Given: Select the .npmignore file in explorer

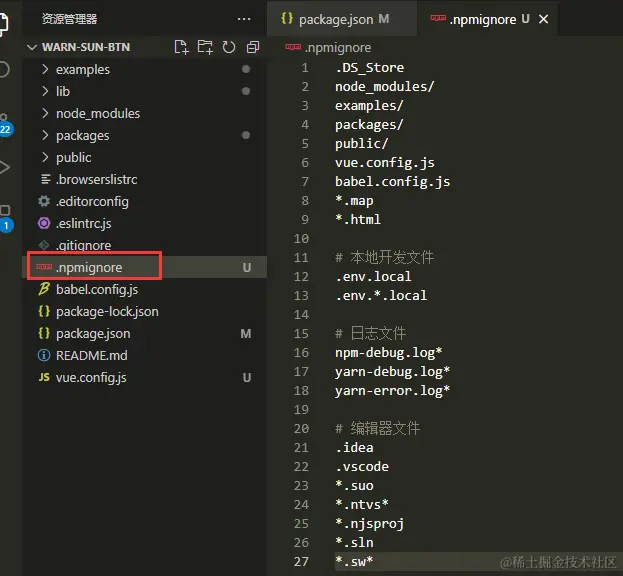Looking at the screenshot, I should pyautogui.click(x=145, y=267).
